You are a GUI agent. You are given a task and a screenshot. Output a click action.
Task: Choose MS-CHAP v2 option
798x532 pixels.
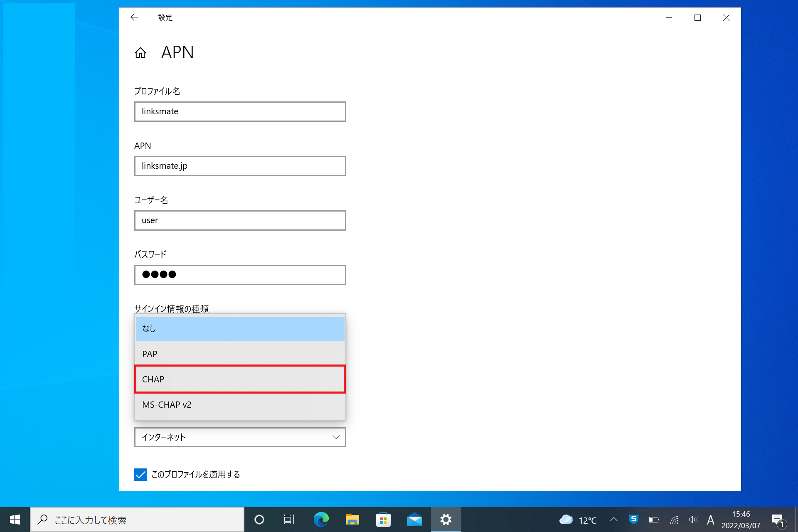[240, 405]
